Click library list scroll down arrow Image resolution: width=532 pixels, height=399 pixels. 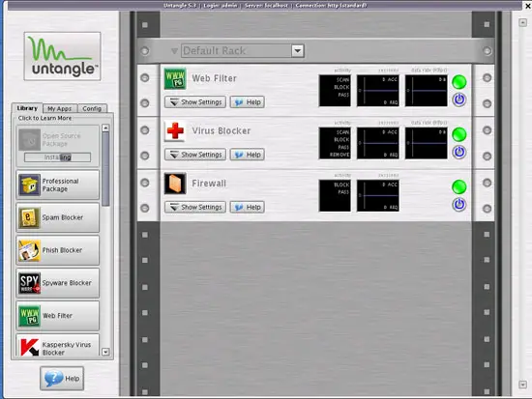(x=105, y=352)
